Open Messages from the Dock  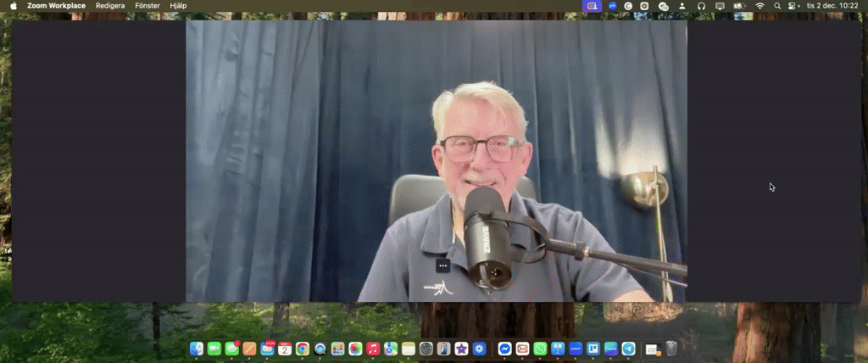(232, 349)
